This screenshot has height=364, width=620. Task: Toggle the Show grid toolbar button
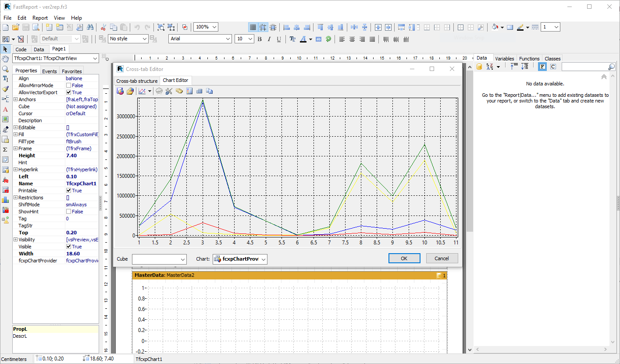coord(253,27)
